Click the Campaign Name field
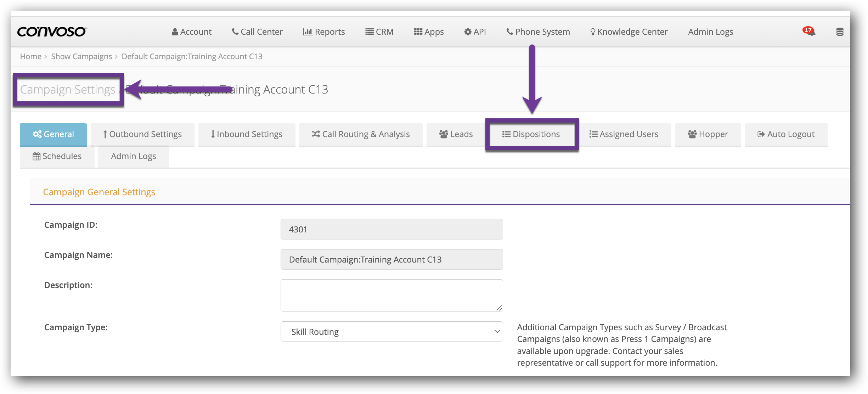 click(x=391, y=259)
